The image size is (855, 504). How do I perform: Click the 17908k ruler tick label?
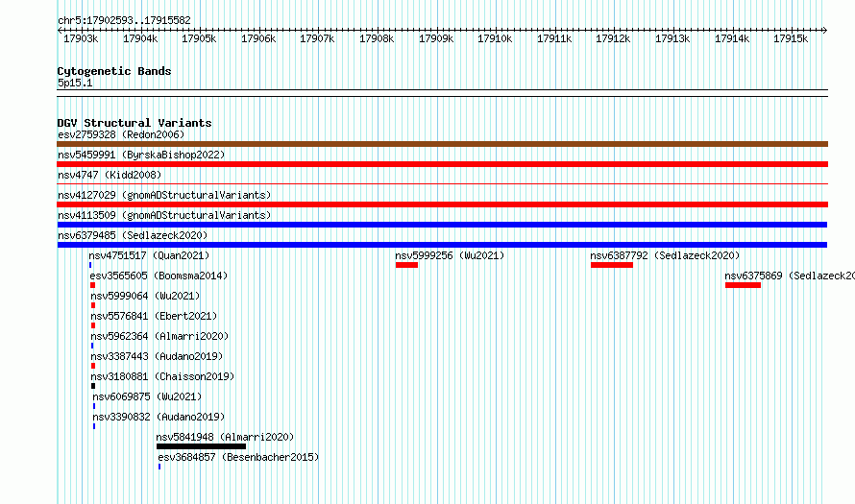377,38
